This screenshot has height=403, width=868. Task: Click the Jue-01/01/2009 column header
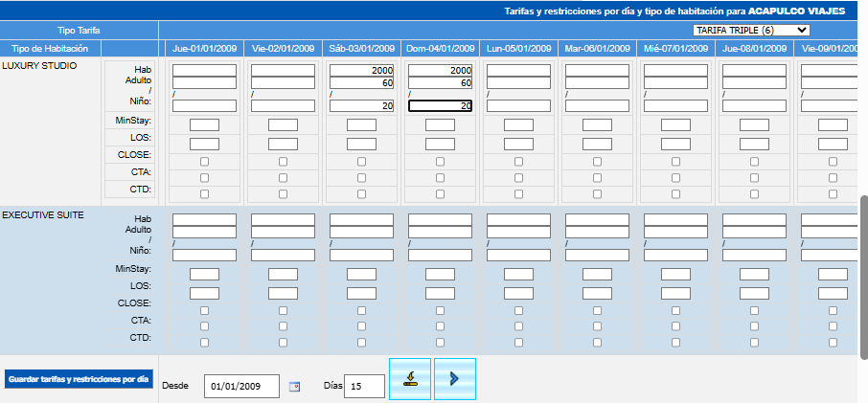click(204, 48)
